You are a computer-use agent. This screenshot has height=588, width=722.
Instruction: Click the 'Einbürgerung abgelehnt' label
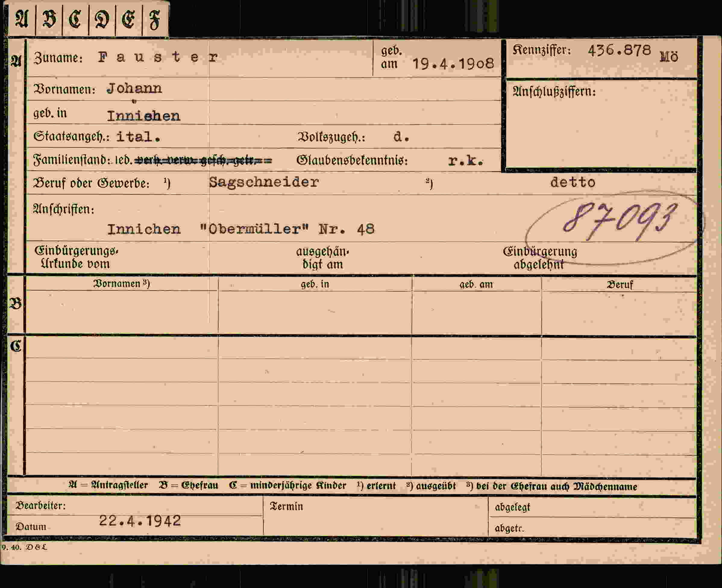tap(540, 258)
